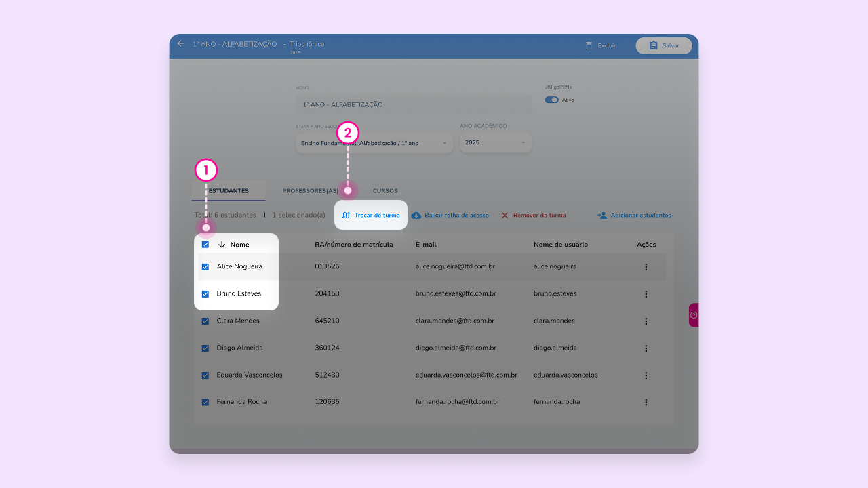Open actions menu for Clara Mendes
This screenshot has width=868, height=488.
[x=646, y=321]
